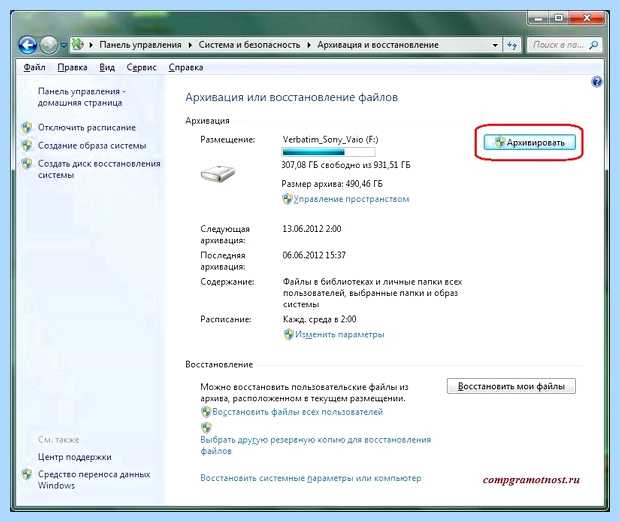Click the 307,08 ГБ свободно из 931,51 ГБ text
Screen dimensions: 620x522
pyautogui.click(x=346, y=165)
